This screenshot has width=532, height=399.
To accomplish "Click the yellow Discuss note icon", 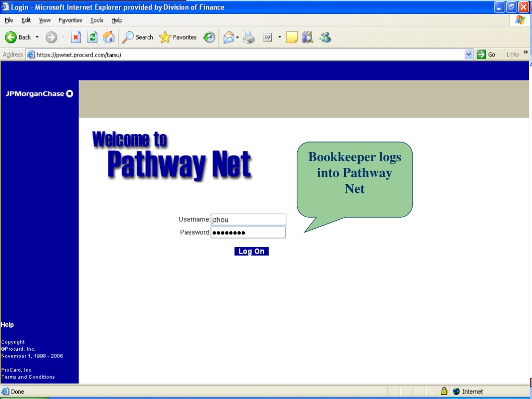I will (x=292, y=37).
